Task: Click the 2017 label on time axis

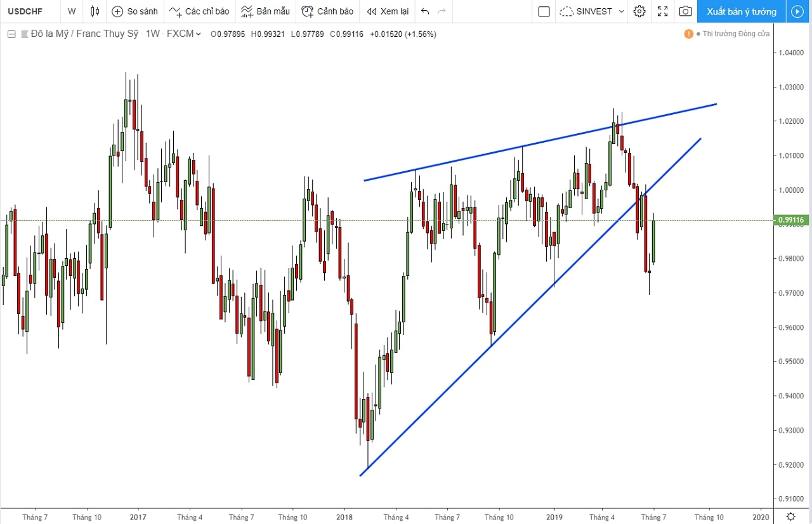Action: (x=138, y=517)
